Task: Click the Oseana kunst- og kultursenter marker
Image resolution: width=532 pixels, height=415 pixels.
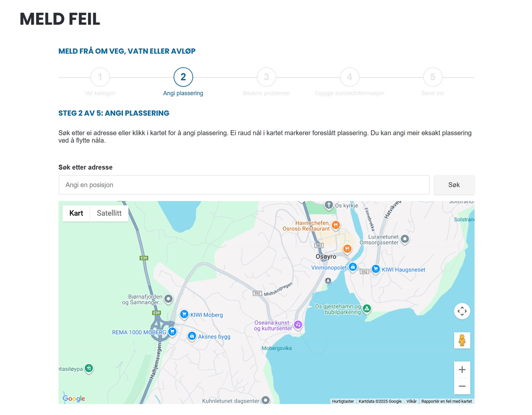Action: (x=298, y=325)
